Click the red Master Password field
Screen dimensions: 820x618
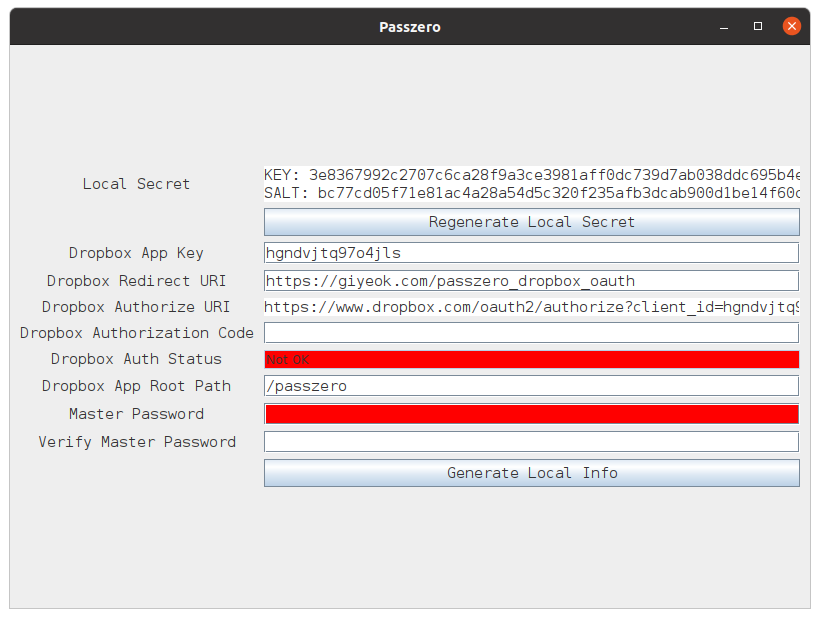(x=531, y=414)
